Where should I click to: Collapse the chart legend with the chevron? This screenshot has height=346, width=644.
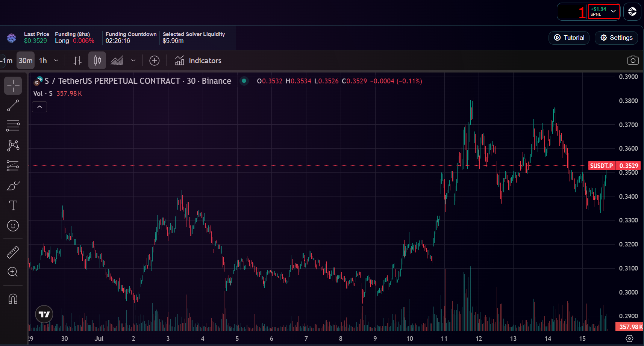(39, 107)
